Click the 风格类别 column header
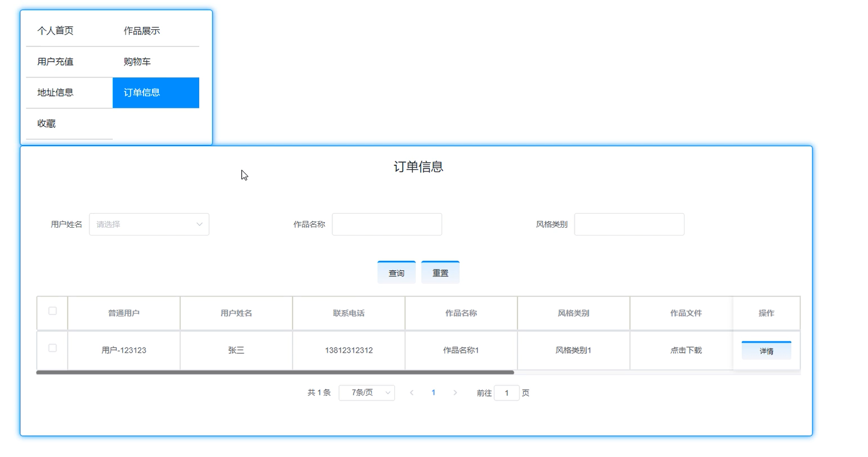868x457 pixels. coord(573,313)
